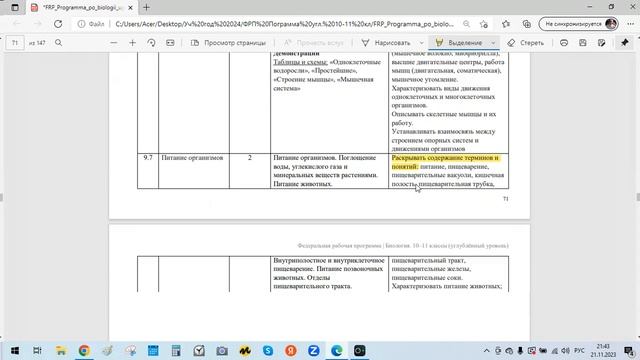
Task: Open the Calculator app on taskbar
Action: click(176, 351)
